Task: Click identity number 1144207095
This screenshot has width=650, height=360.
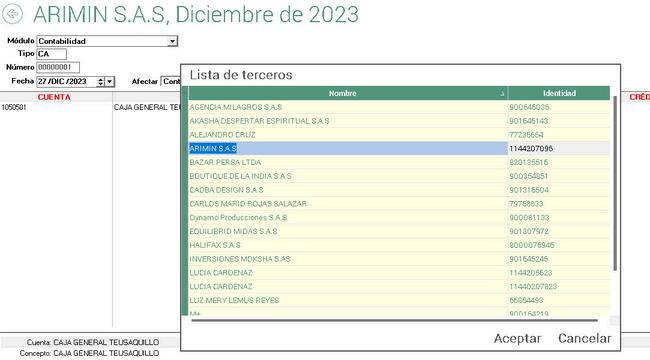Action: [531, 148]
